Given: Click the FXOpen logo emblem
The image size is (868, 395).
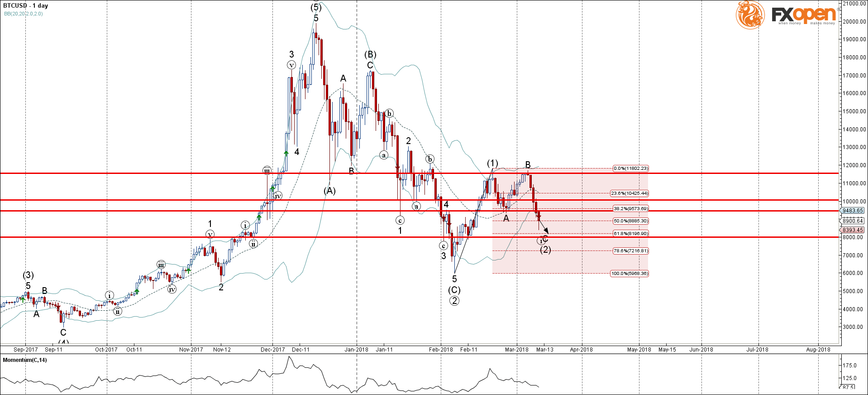Looking at the screenshot, I should [750, 14].
